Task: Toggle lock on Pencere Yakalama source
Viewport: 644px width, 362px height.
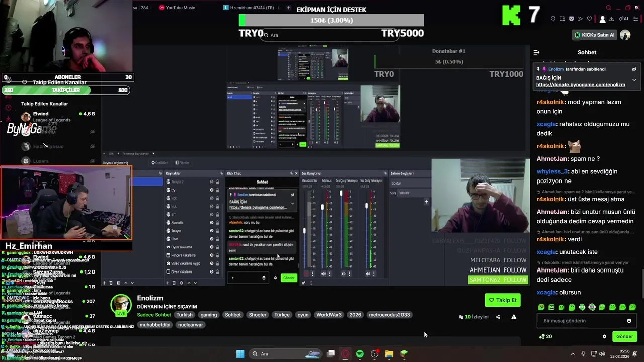Action: pos(217,255)
